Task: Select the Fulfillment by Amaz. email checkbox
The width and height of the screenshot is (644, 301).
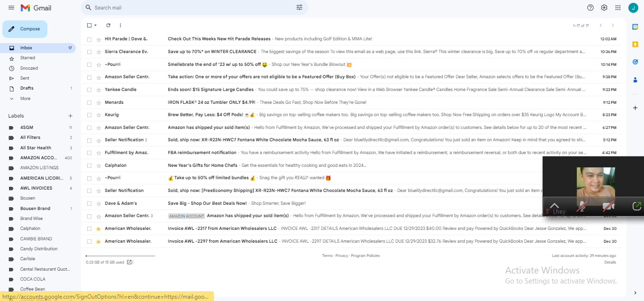Action: tap(89, 153)
